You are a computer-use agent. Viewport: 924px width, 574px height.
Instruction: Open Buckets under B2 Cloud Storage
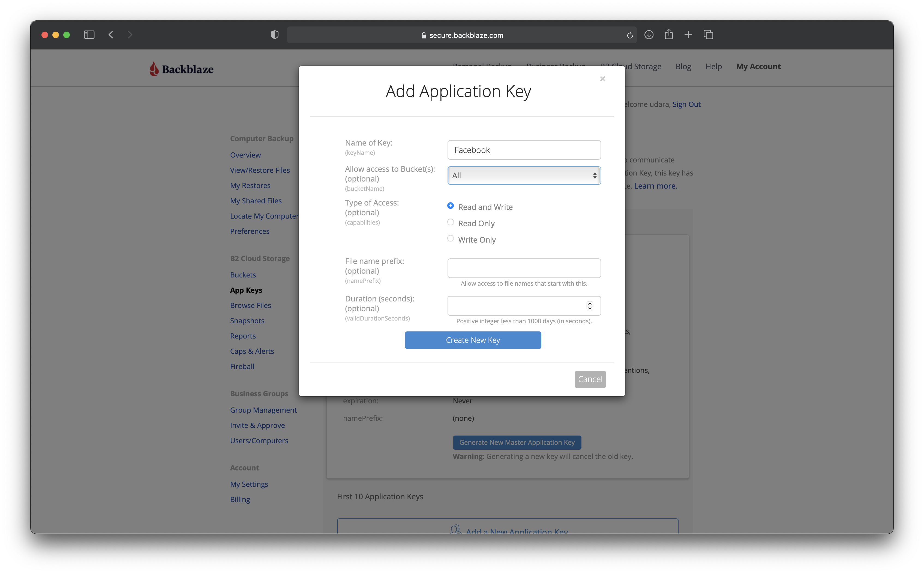pyautogui.click(x=243, y=275)
